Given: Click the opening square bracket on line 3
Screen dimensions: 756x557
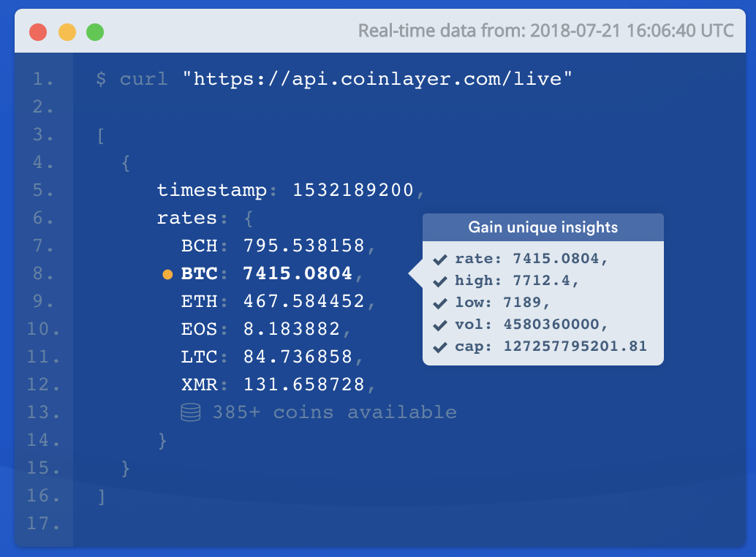Looking at the screenshot, I should [x=101, y=135].
